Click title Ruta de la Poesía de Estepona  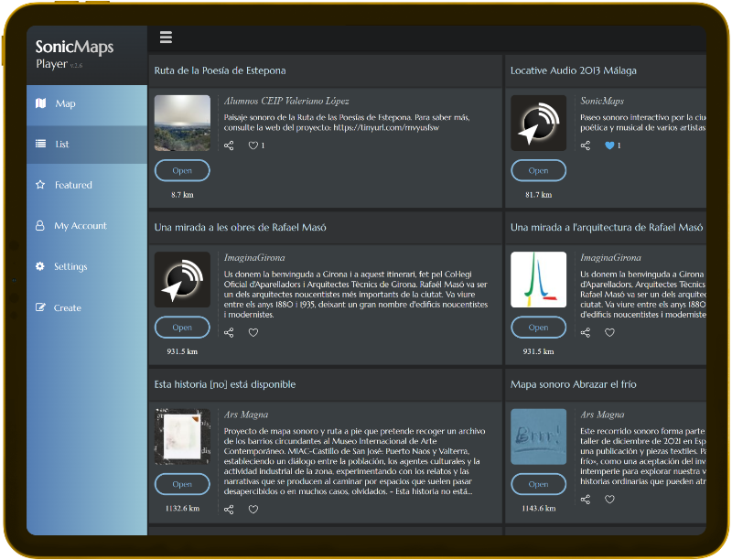click(x=220, y=70)
